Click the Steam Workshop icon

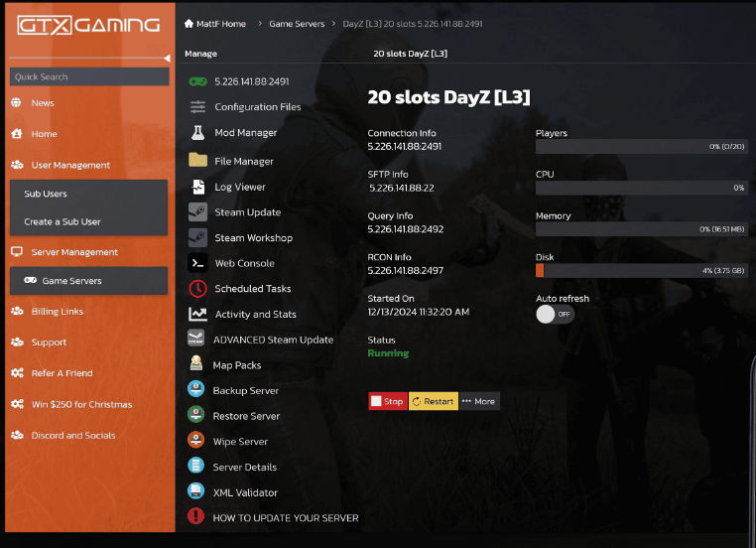(x=197, y=238)
